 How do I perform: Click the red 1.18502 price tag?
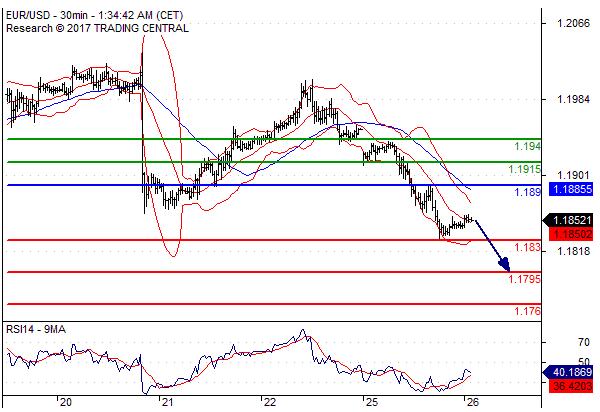click(x=571, y=234)
